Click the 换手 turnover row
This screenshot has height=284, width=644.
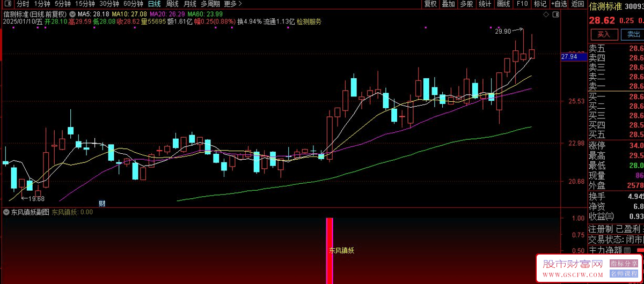(x=616, y=197)
